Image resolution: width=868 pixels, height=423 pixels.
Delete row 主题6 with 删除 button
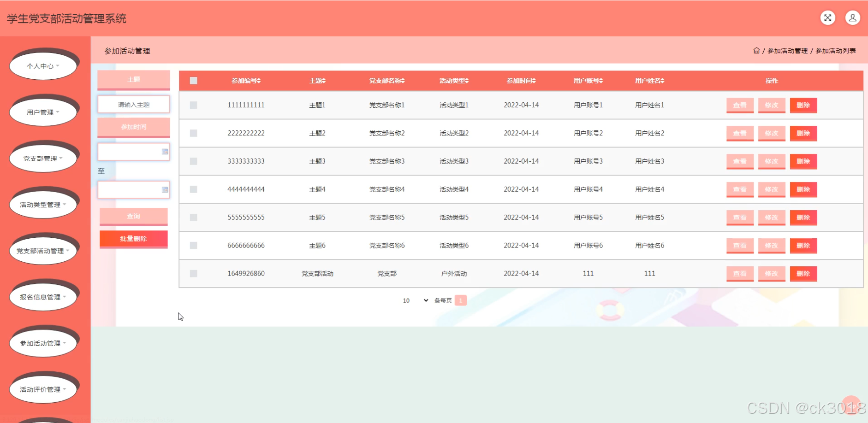pos(803,246)
